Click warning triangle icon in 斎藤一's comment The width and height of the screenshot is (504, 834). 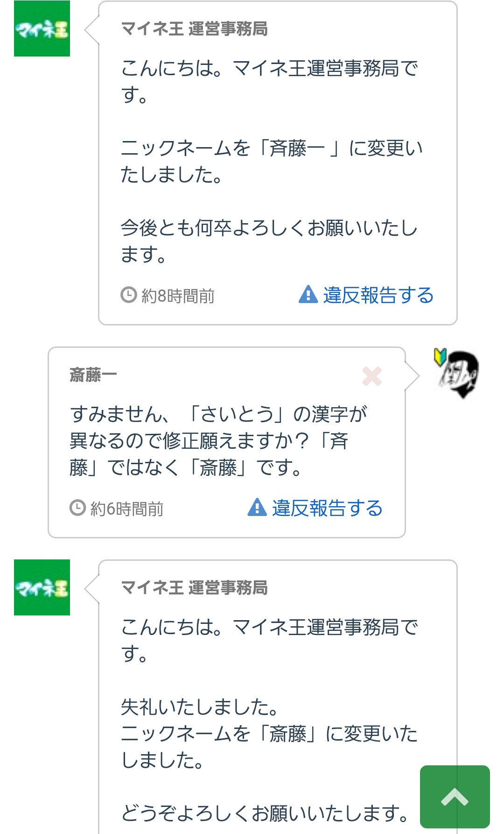pos(257,508)
